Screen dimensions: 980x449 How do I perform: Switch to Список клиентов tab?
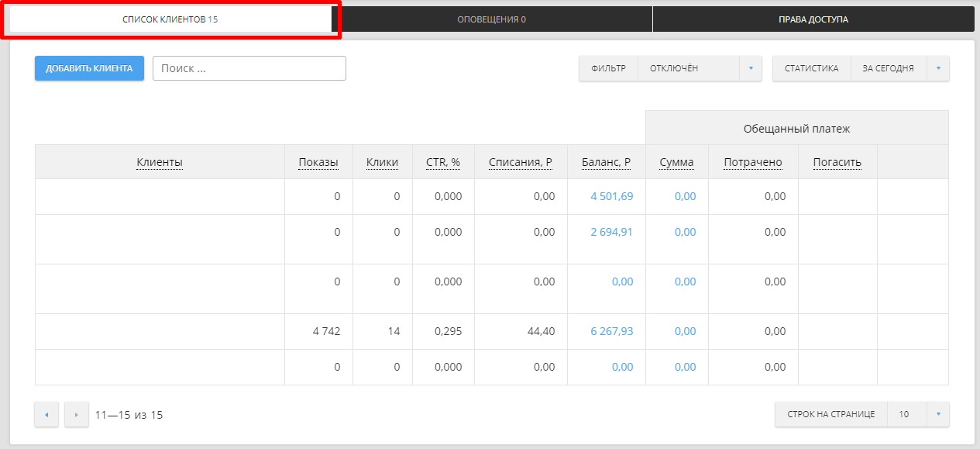(170, 19)
